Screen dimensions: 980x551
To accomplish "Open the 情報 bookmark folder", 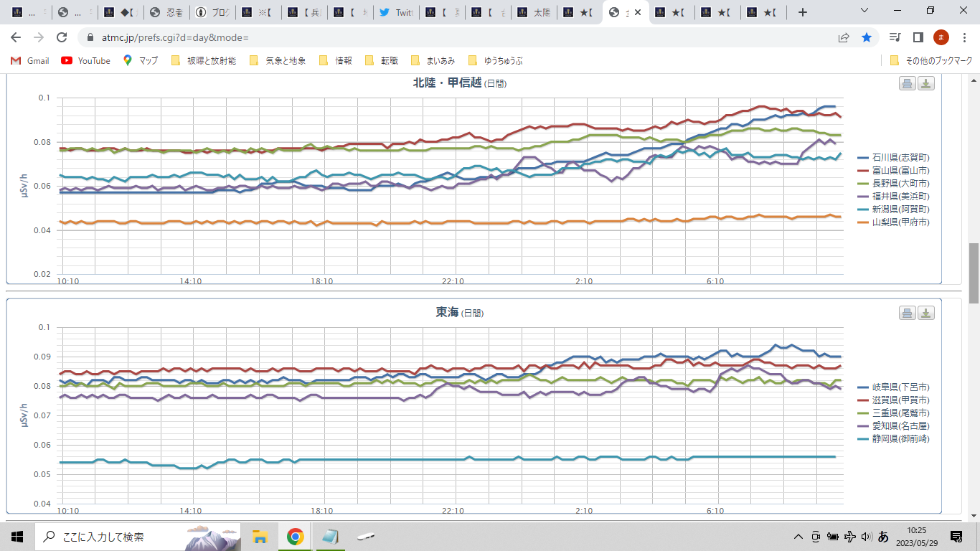I will tap(335, 61).
